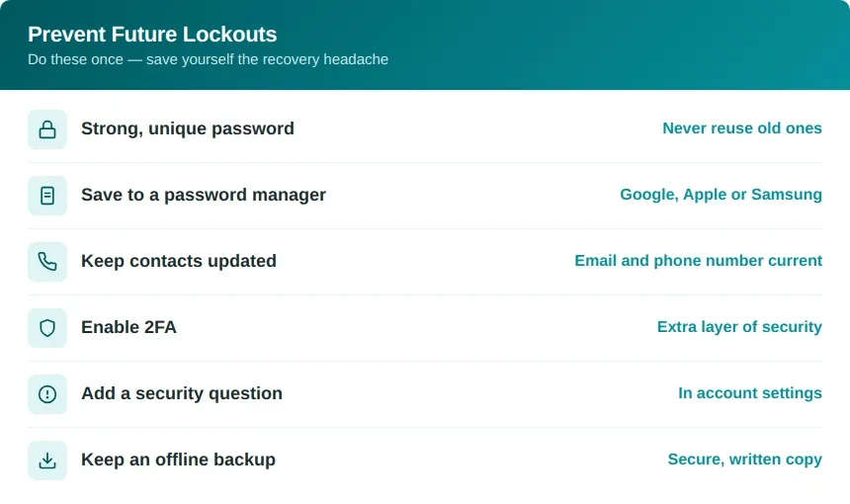Click 'Google, Apple or Samsung' text
Viewport: 850px width, 504px height.
721,194
